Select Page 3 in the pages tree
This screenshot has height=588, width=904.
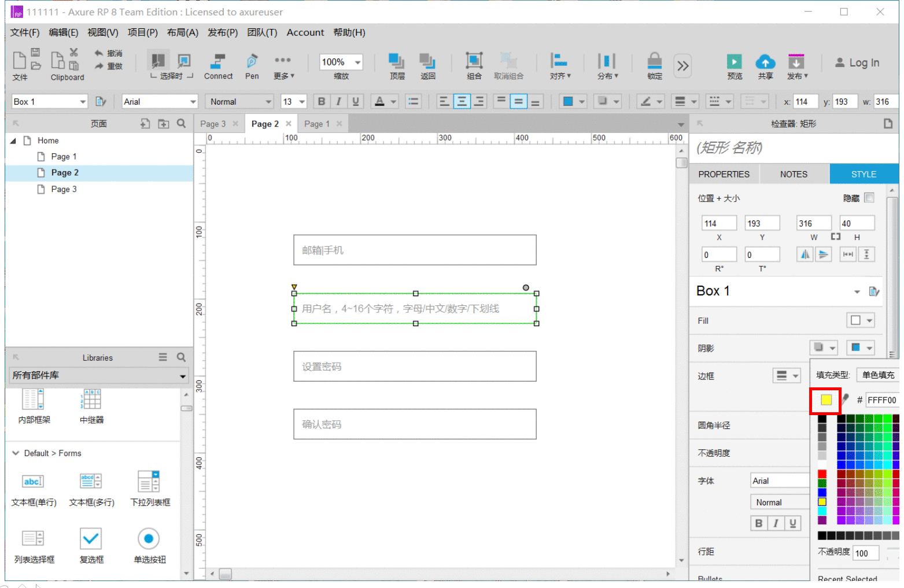pos(64,189)
